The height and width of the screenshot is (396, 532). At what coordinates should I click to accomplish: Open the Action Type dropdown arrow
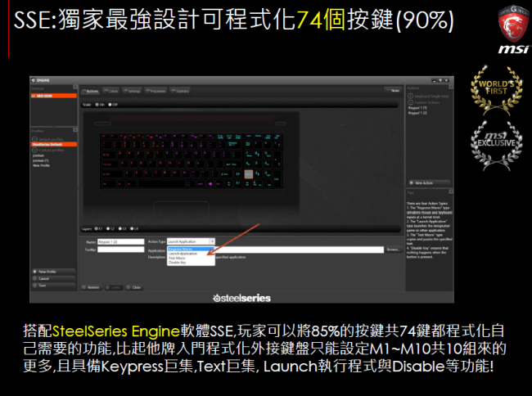coord(212,241)
